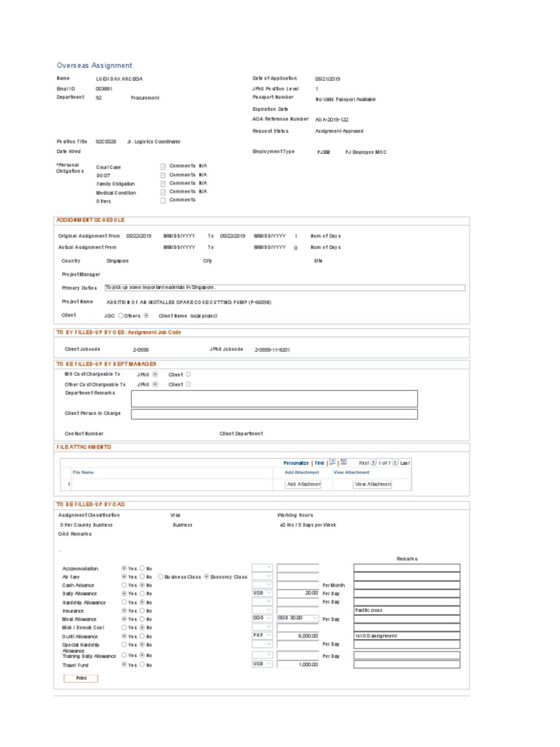Select Business Class radio button

pyautogui.click(x=160, y=576)
